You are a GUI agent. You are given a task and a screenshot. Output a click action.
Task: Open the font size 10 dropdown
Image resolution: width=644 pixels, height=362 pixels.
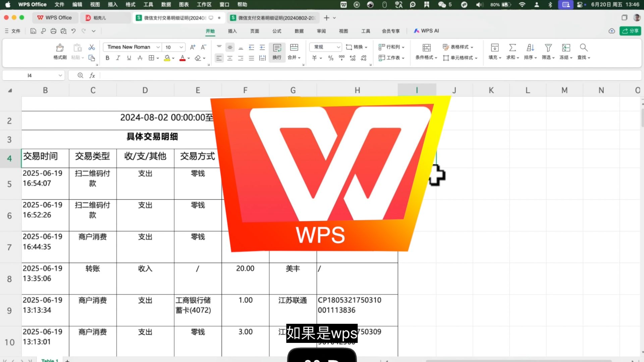(x=181, y=47)
